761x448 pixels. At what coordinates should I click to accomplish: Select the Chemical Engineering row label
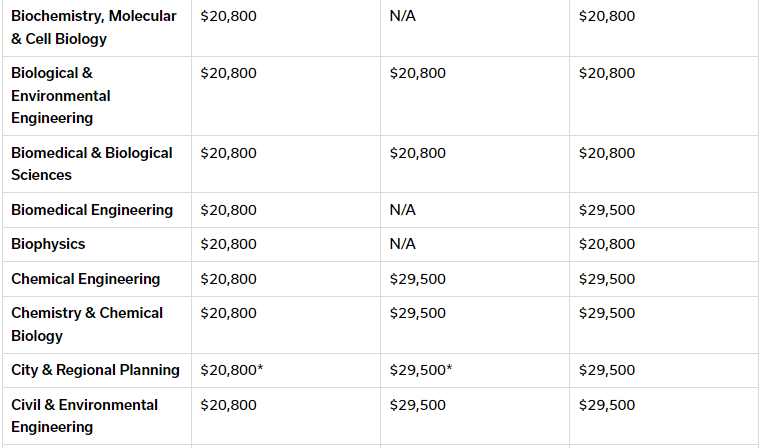tap(85, 279)
